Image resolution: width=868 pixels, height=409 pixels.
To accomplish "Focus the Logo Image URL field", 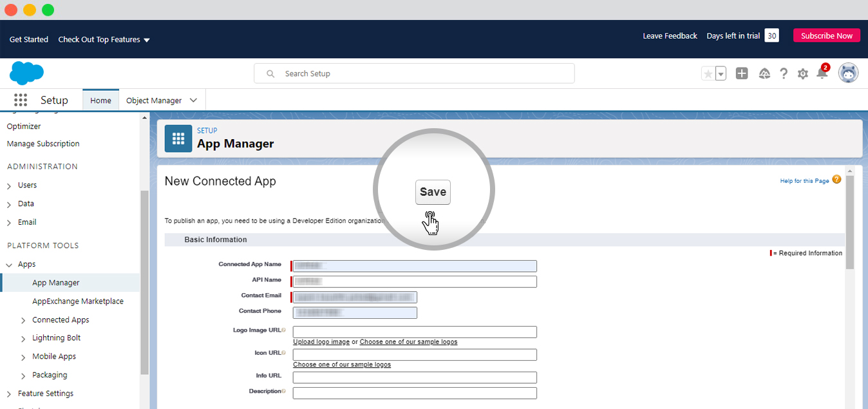I will 415,332.
